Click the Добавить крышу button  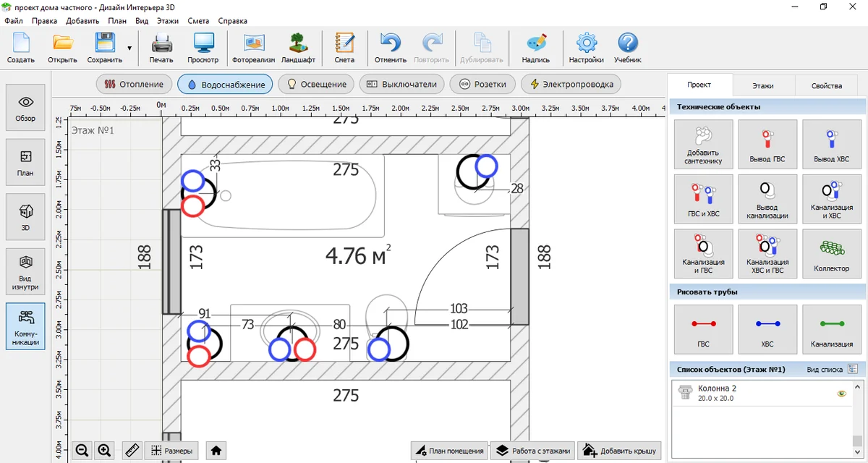(x=620, y=451)
